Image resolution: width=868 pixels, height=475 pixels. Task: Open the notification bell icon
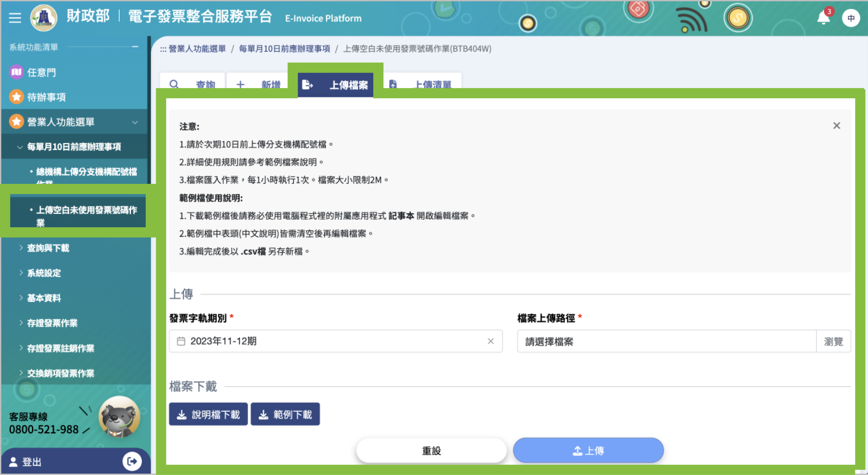[823, 17]
